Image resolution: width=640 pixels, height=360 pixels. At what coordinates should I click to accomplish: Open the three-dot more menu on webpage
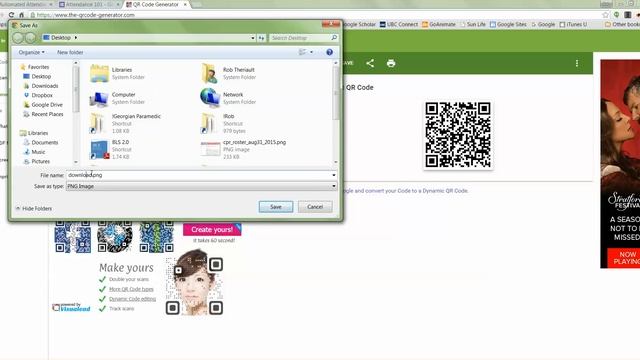pyautogui.click(x=577, y=63)
